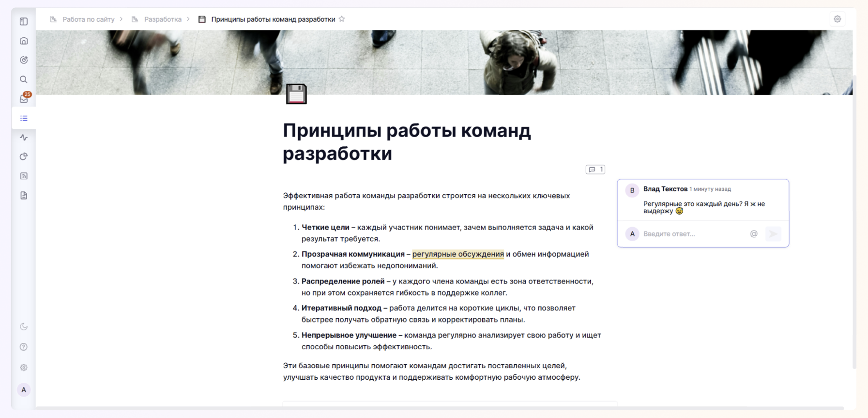Open the activity pulse icon
Screen dimensions: 868x418
[x=24, y=138]
